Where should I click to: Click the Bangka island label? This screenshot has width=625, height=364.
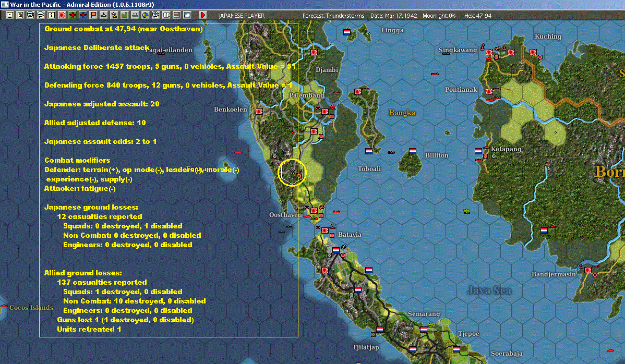[x=402, y=113]
